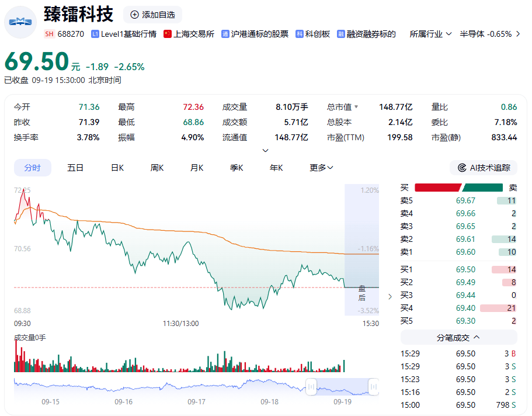
Task: Click the 卖2 row at 69.61
Action: coord(459,240)
